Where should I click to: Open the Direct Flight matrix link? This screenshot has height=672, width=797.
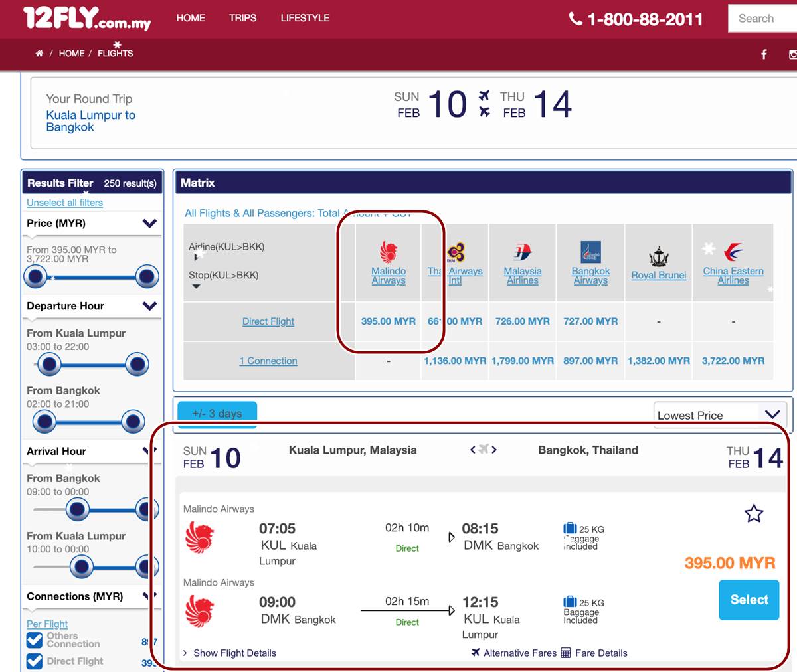(268, 321)
